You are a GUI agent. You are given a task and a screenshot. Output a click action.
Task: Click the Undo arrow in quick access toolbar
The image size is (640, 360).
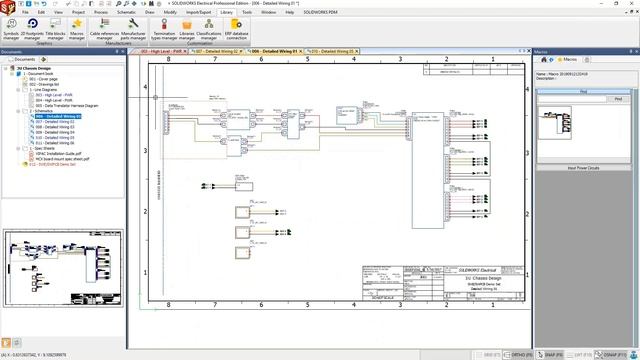44,4
